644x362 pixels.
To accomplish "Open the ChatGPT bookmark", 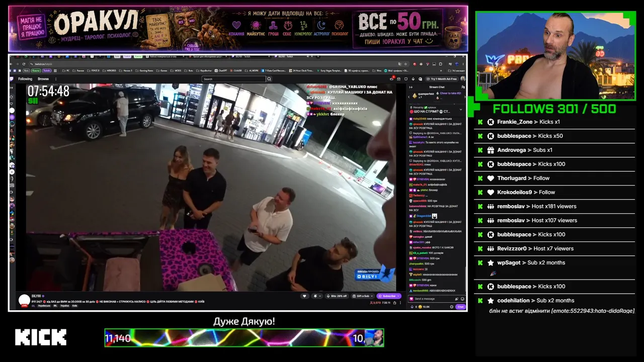I will coord(220,70).
